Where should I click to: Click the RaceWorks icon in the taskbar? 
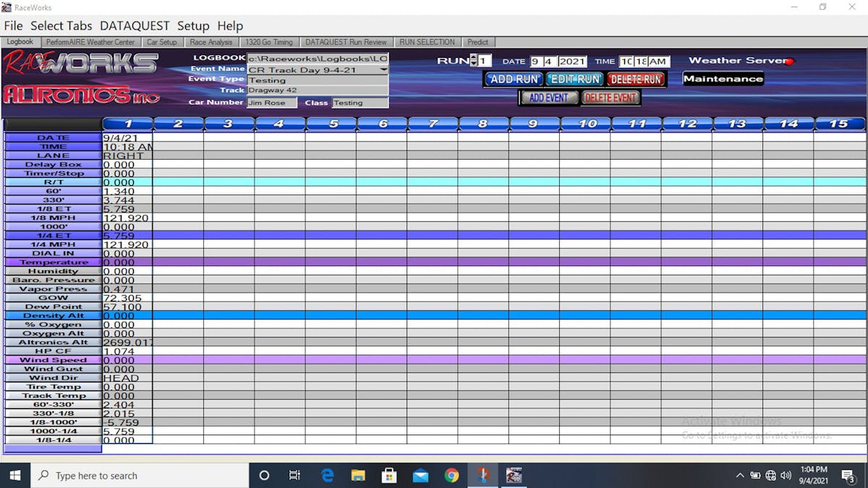point(514,475)
